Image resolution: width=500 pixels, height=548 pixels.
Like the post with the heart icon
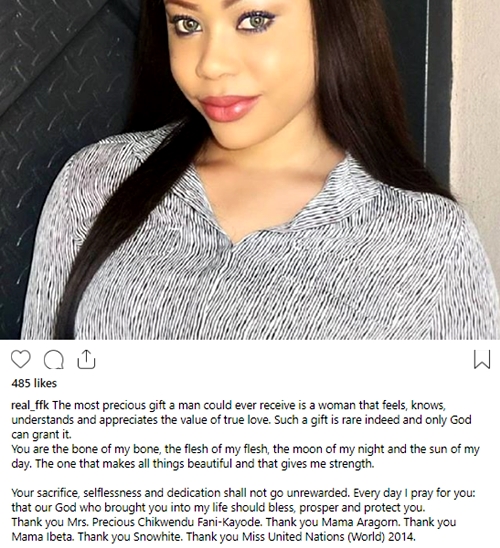pos(21,359)
